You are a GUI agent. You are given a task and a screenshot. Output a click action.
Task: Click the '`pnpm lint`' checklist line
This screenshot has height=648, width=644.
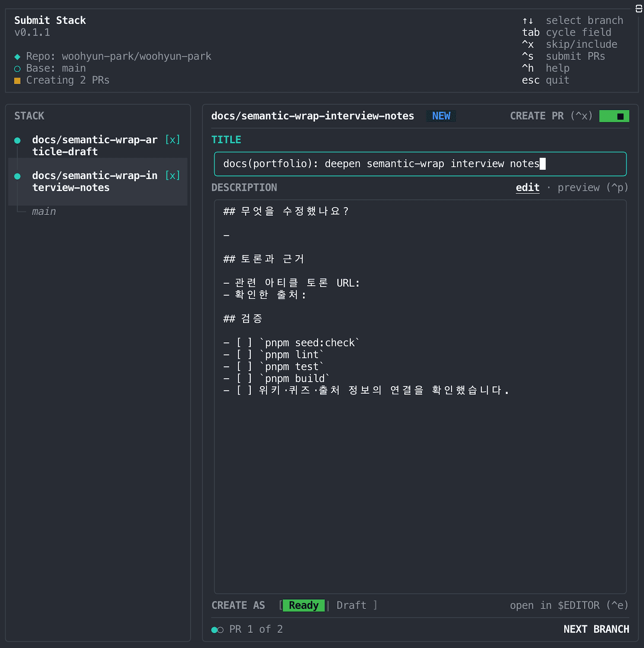click(x=274, y=355)
